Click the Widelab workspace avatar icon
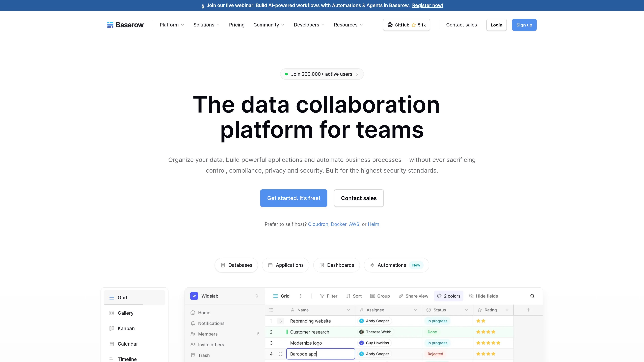Image resolution: width=644 pixels, height=362 pixels. (194, 296)
